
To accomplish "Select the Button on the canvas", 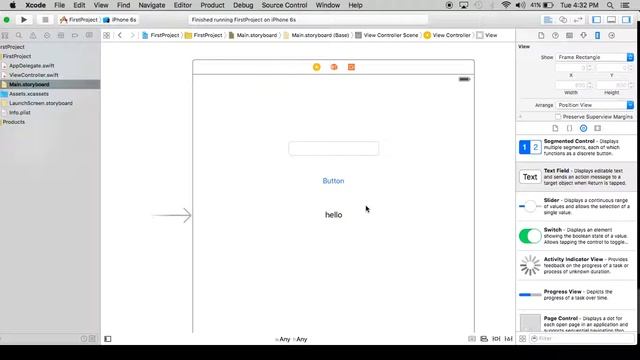I will tap(333, 181).
